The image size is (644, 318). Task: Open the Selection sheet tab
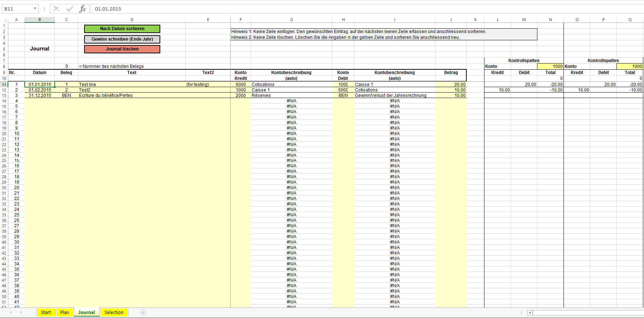pos(114,312)
